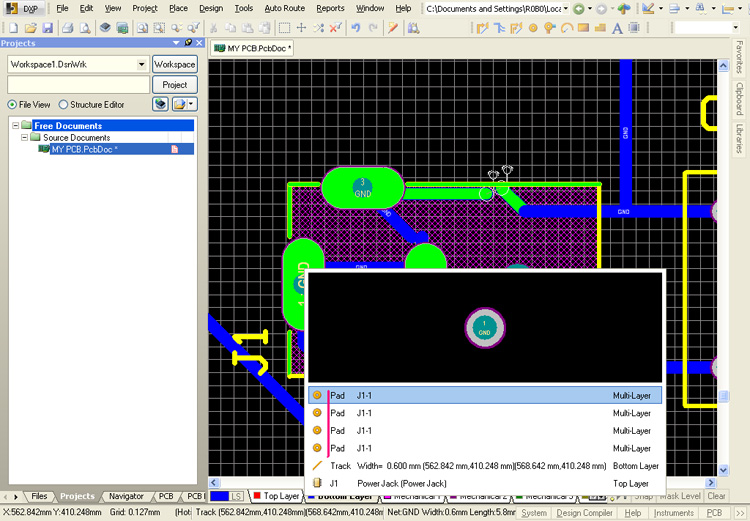The height and width of the screenshot is (521, 750).
Task: Select the Place Pad tool
Action: (533, 28)
